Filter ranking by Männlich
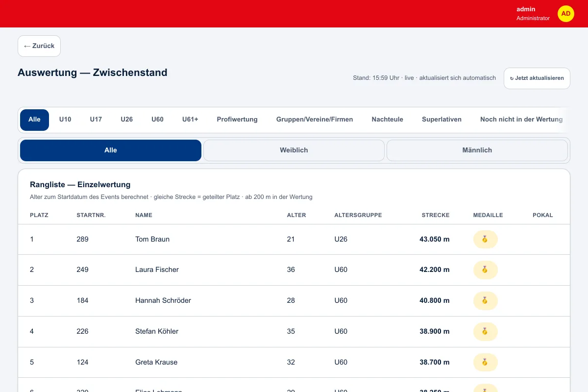Image resolution: width=588 pixels, height=392 pixels. pyautogui.click(x=477, y=150)
